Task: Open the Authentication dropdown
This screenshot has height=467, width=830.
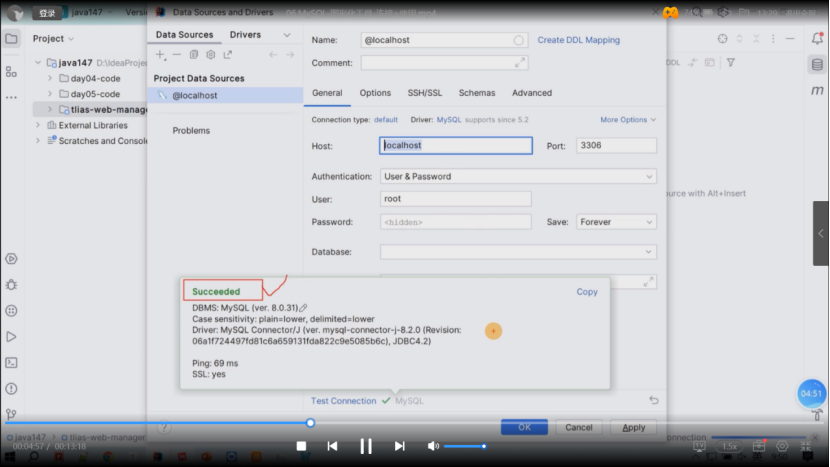Action: (x=518, y=176)
